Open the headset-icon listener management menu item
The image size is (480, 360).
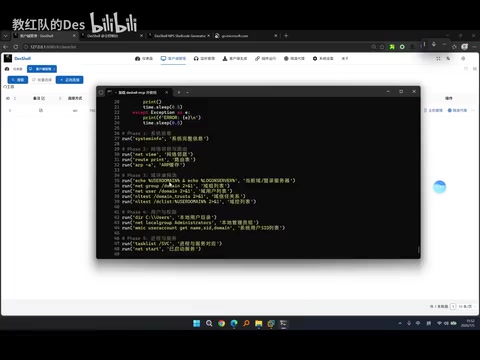(204, 58)
